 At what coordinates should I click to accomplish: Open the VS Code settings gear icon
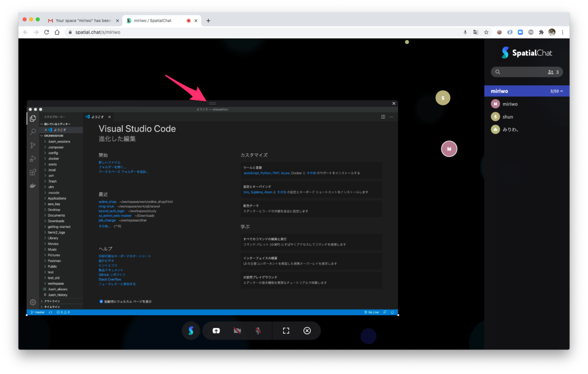click(33, 302)
